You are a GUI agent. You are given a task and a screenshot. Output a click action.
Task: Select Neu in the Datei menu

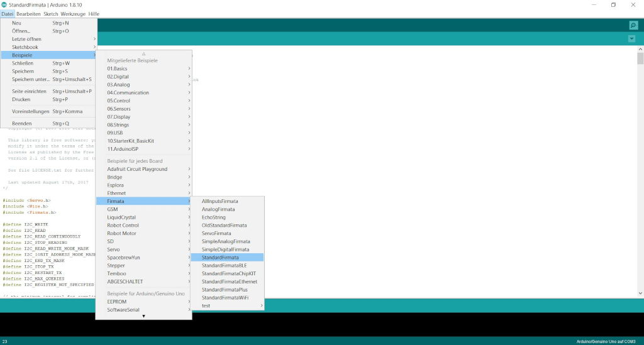tap(48, 23)
